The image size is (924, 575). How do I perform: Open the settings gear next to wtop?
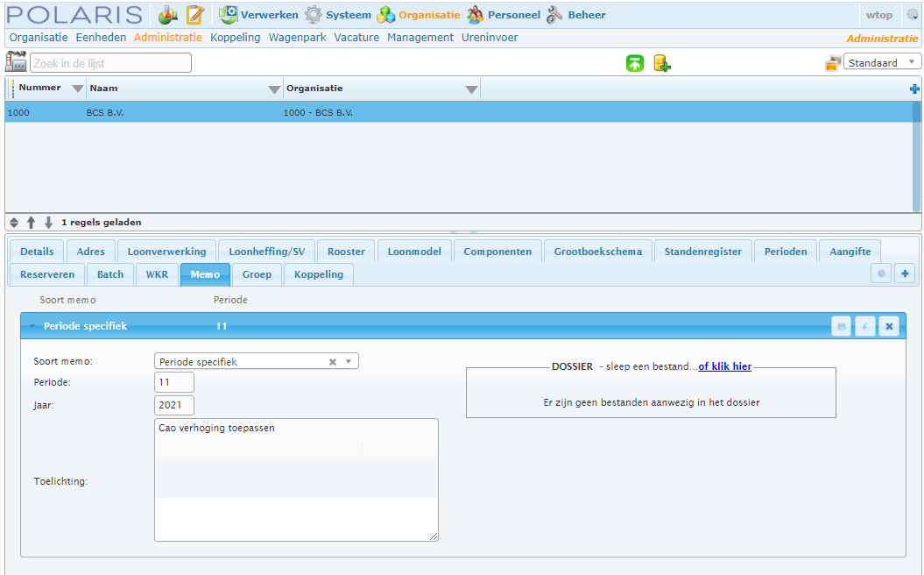point(913,15)
